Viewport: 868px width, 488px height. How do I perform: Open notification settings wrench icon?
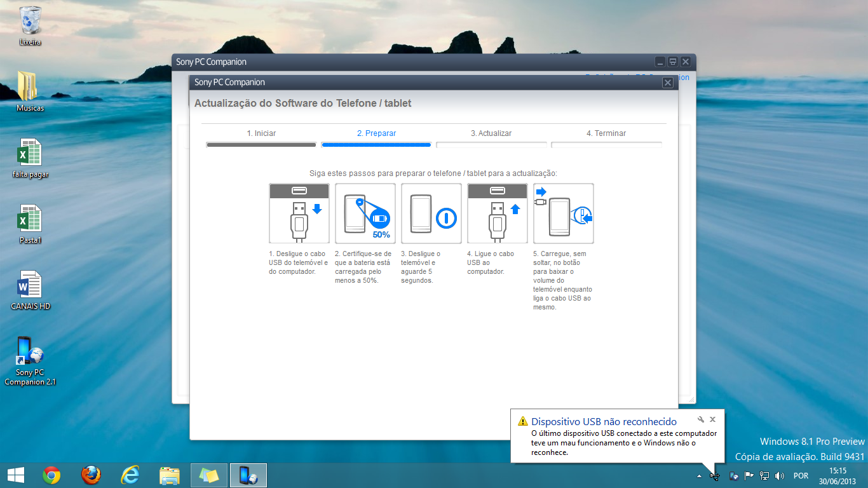700,419
